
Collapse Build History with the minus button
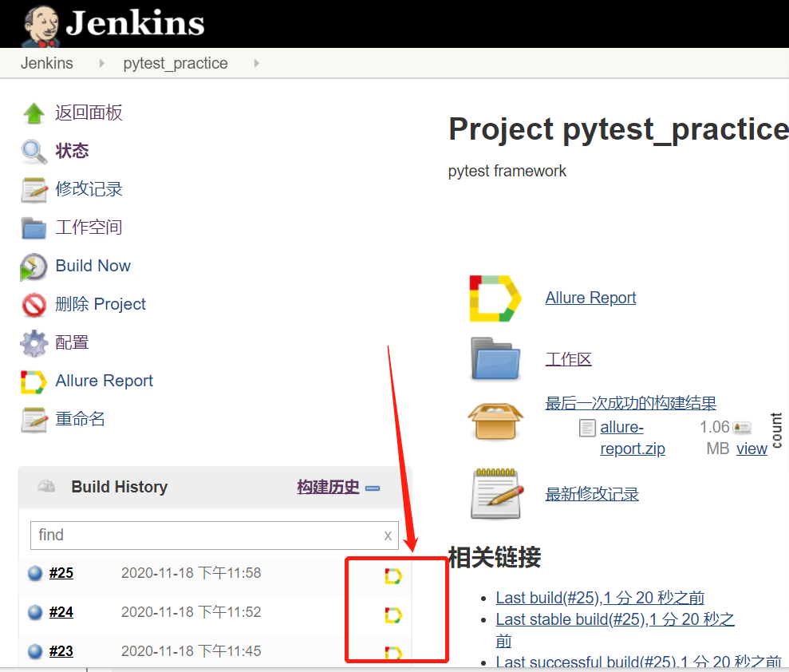coord(373,488)
